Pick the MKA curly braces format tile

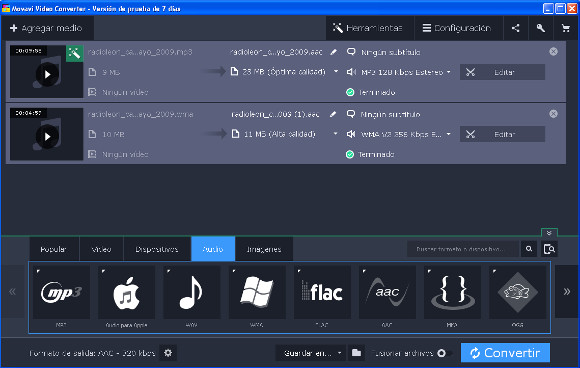click(x=452, y=292)
